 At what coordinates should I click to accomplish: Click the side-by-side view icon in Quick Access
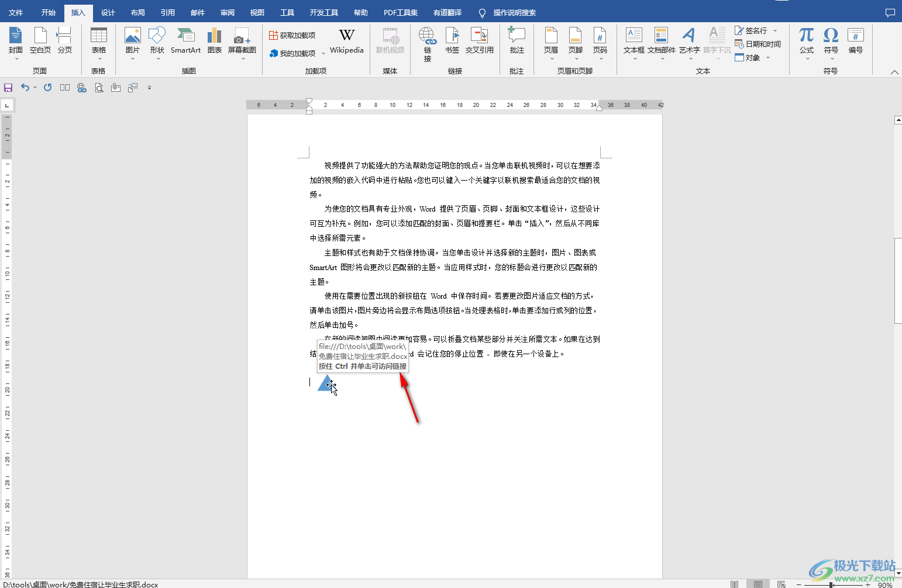pos(65,88)
